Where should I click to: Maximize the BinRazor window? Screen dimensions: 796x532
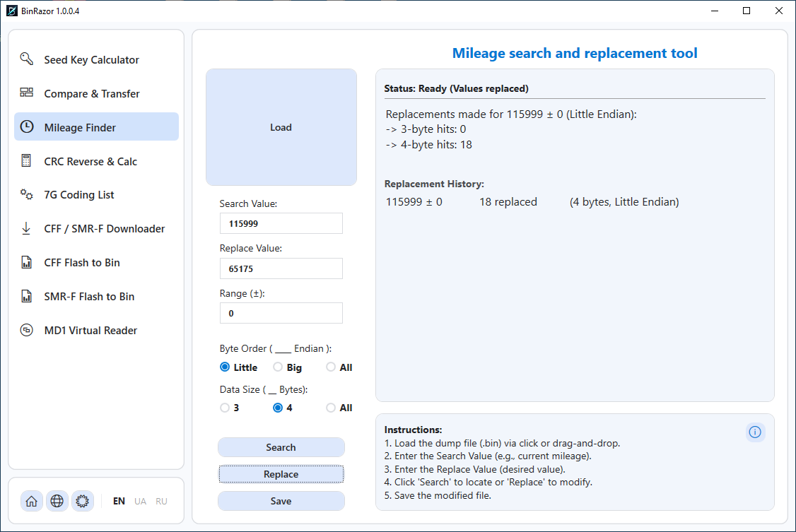pyautogui.click(x=747, y=11)
